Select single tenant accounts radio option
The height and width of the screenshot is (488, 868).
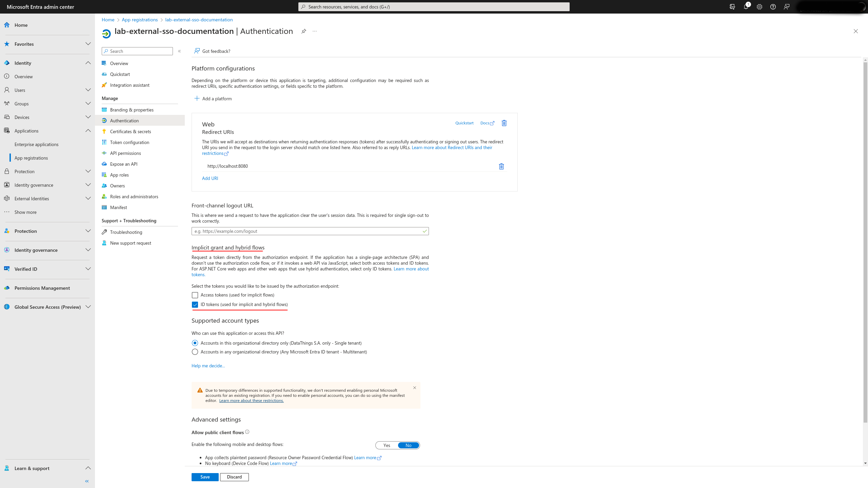[195, 343]
